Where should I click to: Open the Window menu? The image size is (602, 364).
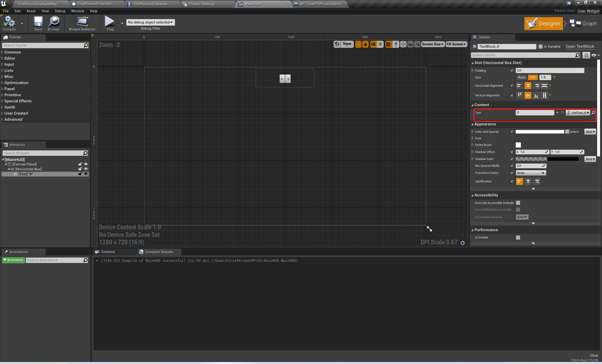click(x=77, y=11)
